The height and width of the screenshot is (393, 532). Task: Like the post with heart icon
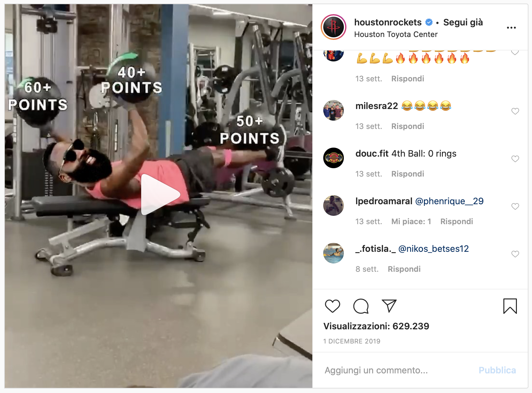click(332, 306)
